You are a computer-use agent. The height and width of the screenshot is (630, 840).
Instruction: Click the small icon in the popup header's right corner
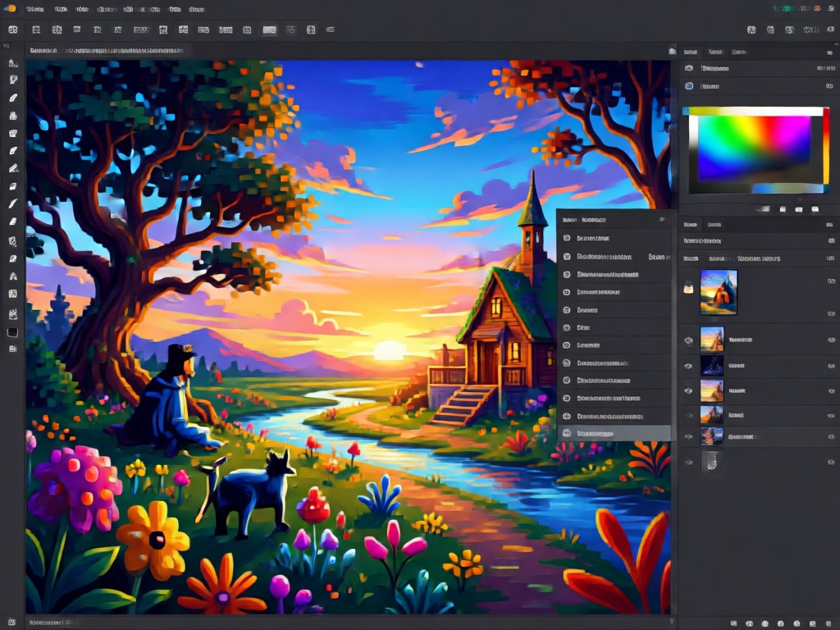[663, 219]
